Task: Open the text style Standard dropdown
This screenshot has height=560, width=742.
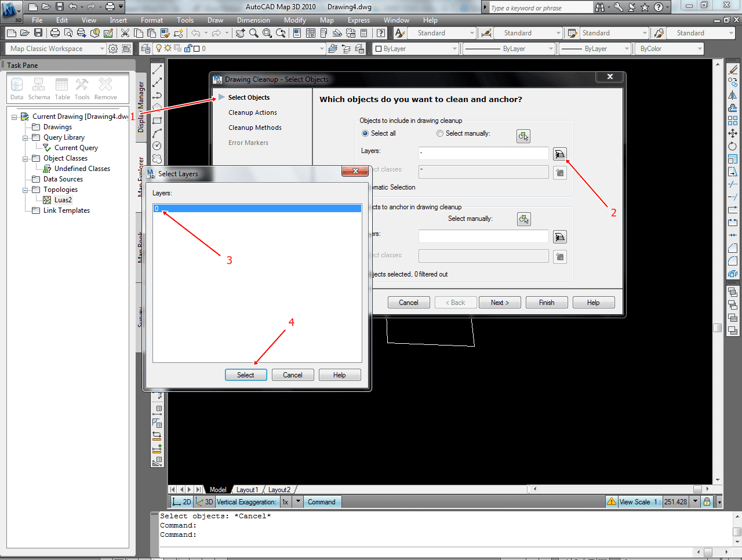Action: tap(471, 33)
